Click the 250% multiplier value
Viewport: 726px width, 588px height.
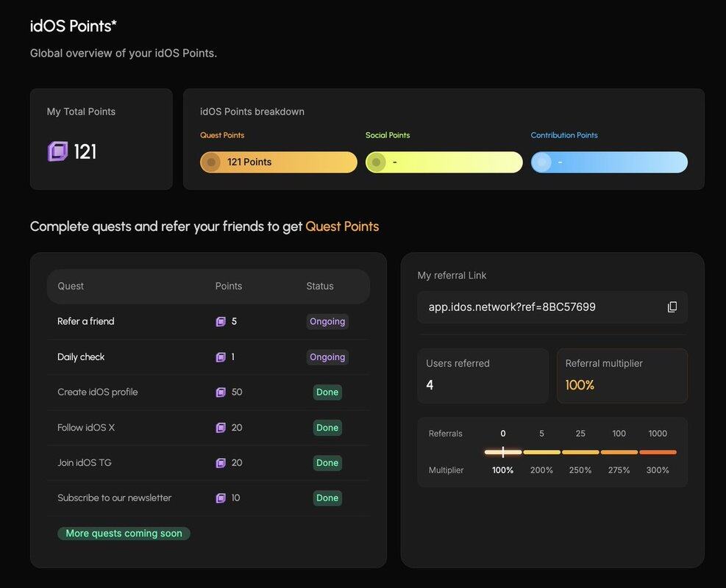(x=580, y=470)
